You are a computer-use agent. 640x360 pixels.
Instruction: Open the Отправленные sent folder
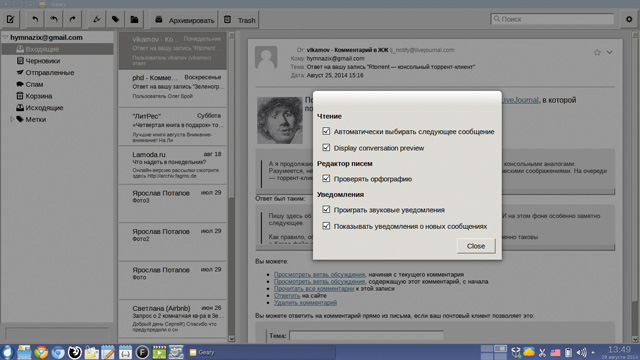(x=57, y=73)
